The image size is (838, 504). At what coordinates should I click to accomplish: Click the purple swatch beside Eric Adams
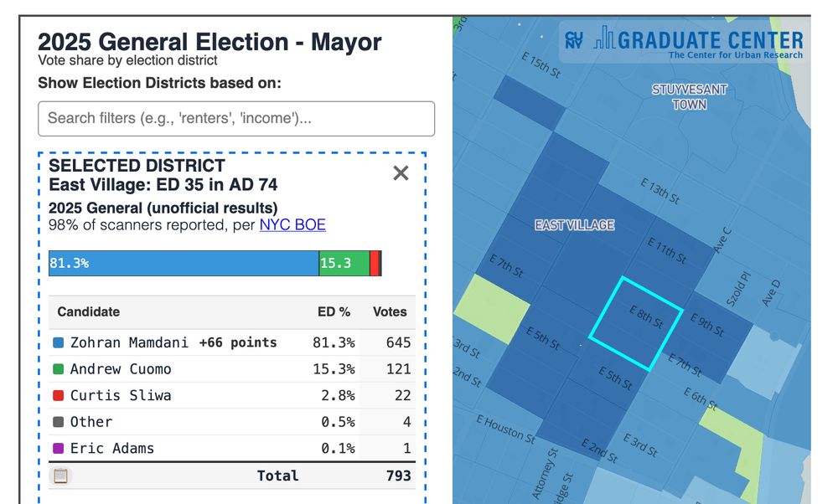click(x=58, y=449)
